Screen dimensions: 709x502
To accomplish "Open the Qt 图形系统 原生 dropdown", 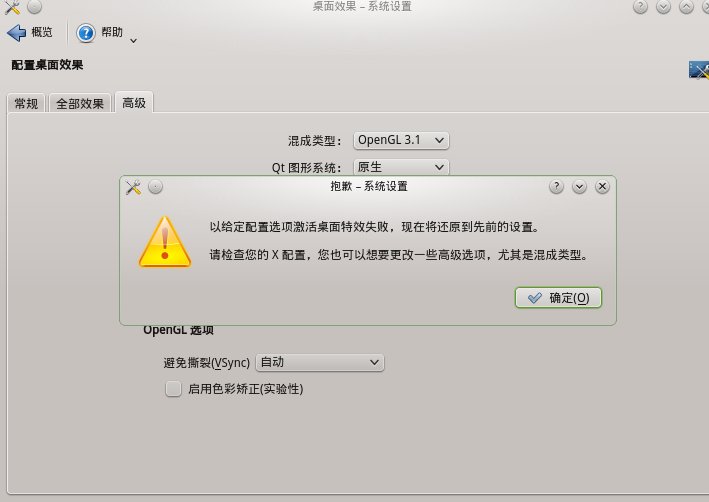I will tap(401, 167).
